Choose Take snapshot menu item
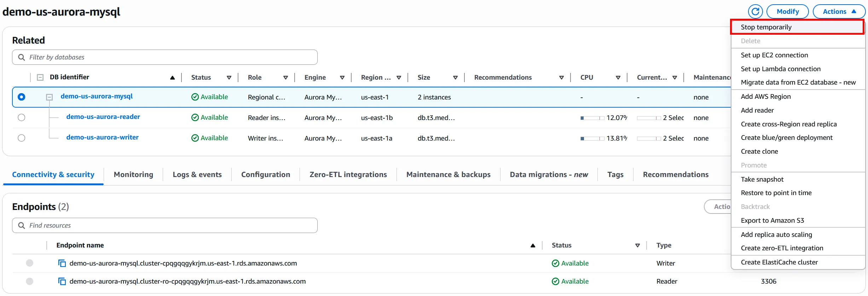This screenshot has width=868, height=296. 798,180
